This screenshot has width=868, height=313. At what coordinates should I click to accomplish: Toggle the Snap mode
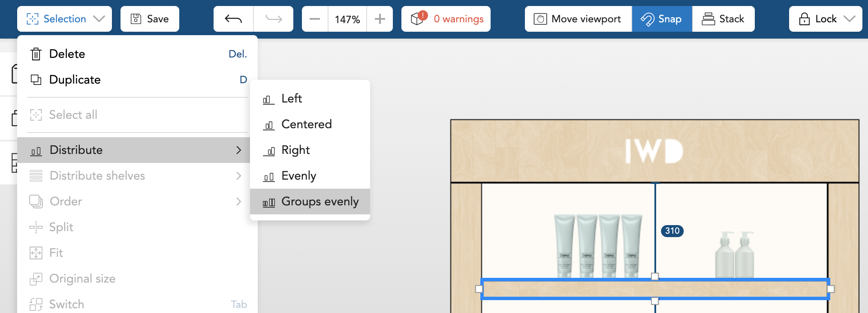coord(662,19)
